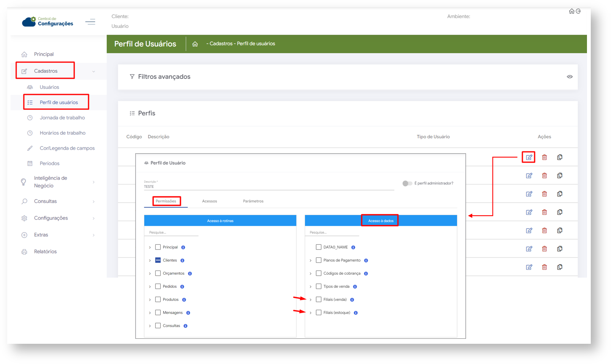The height and width of the screenshot is (364, 611).
Task: Click the eye icon in Filtros avançados
Action: pyautogui.click(x=570, y=77)
